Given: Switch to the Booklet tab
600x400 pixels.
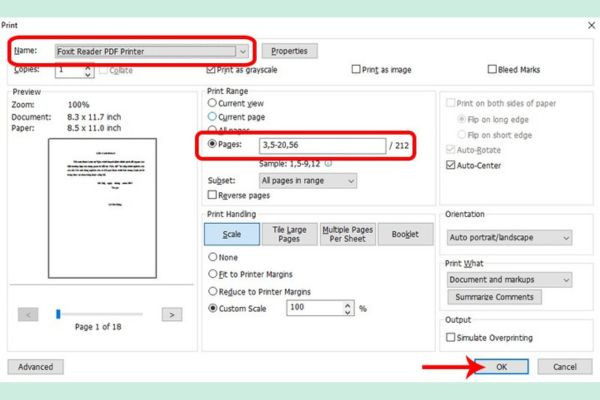Looking at the screenshot, I should click(x=405, y=234).
